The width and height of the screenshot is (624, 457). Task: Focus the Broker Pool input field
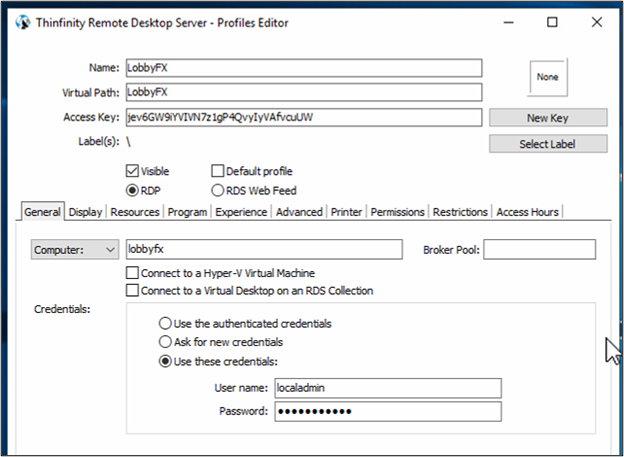click(539, 249)
